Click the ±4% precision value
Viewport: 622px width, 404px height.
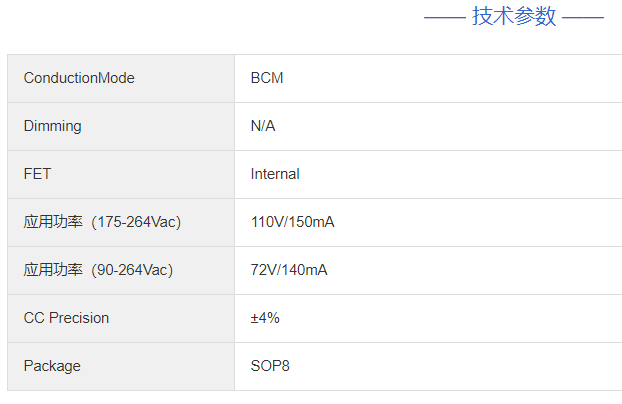(x=265, y=318)
